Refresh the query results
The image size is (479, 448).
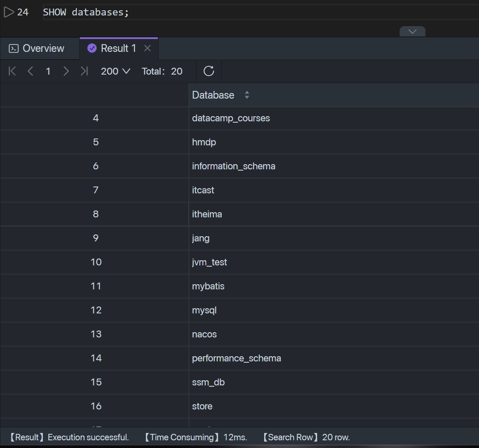click(208, 71)
